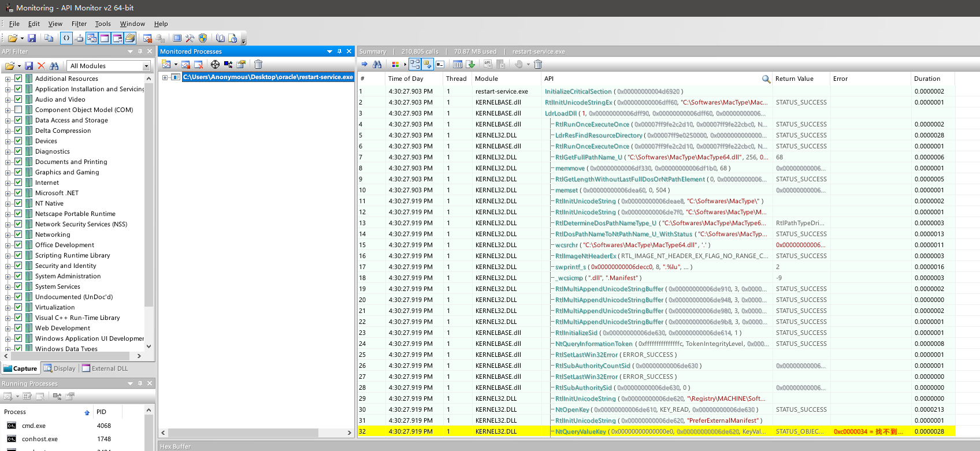980x451 pixels.
Task: Expand the Graphics and Gaming tree node
Action: pyautogui.click(x=8, y=172)
